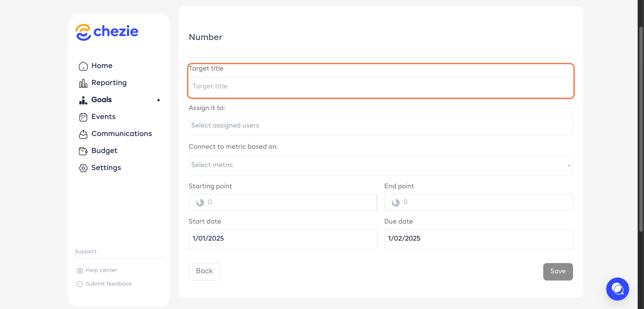The image size is (644, 309).
Task: Click the Events calendar icon
Action: pyautogui.click(x=83, y=117)
